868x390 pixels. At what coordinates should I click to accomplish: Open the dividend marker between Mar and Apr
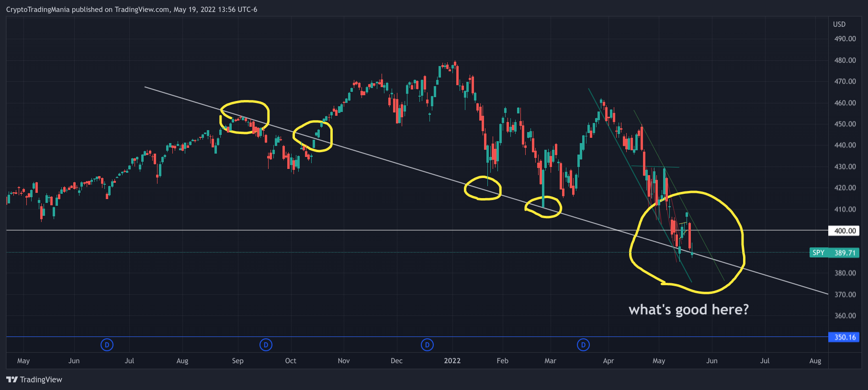tap(583, 345)
